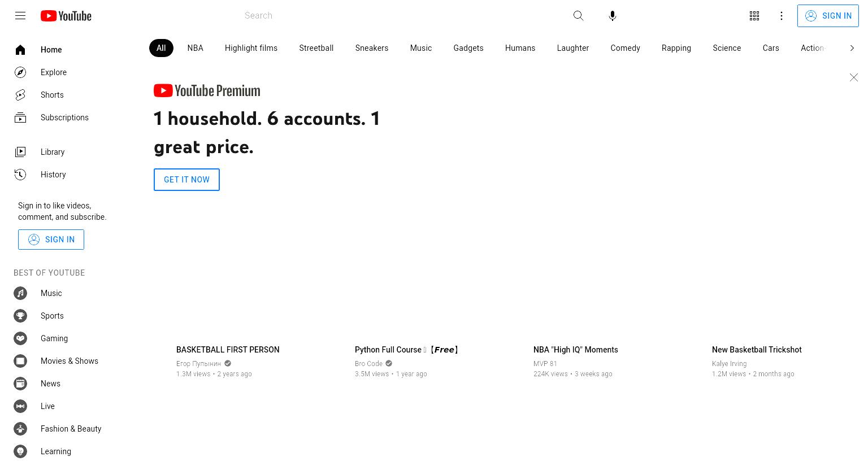Select the Sneakers chip
The height and width of the screenshot is (461, 868).
(x=372, y=48)
